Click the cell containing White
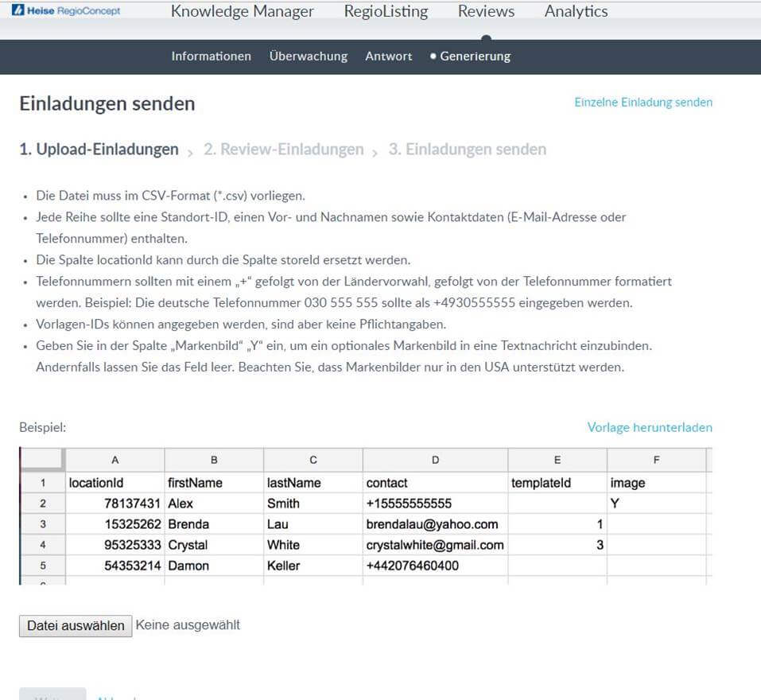This screenshot has width=761, height=700. click(313, 545)
